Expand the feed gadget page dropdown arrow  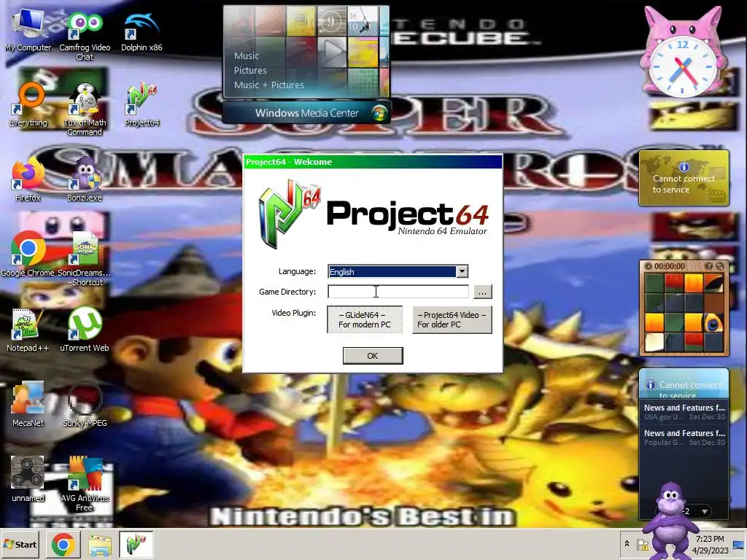(x=704, y=512)
